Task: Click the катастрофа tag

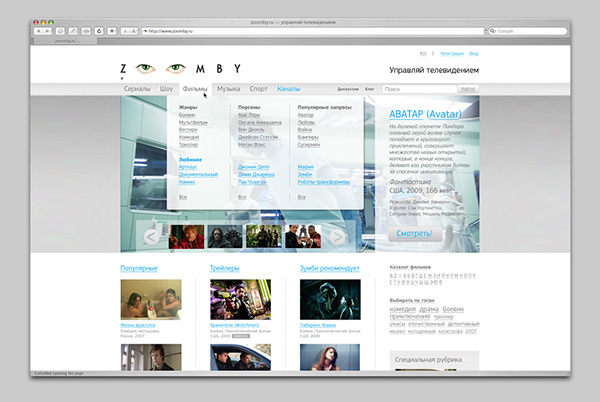Action: (x=450, y=331)
